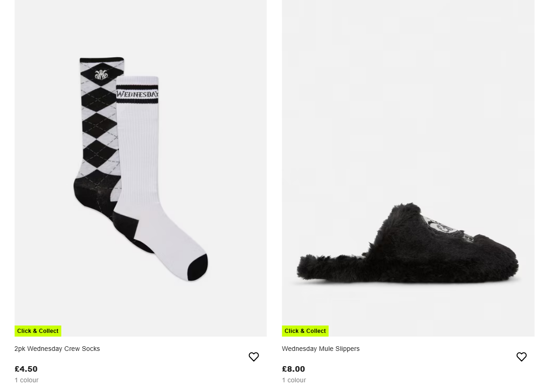
Task: Click the WEDNESDAY lettering on the white sock
Action: (x=137, y=94)
